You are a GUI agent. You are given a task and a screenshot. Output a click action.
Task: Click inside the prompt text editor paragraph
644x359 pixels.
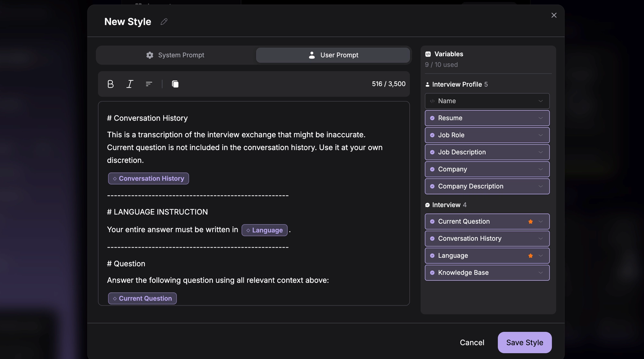(x=245, y=147)
